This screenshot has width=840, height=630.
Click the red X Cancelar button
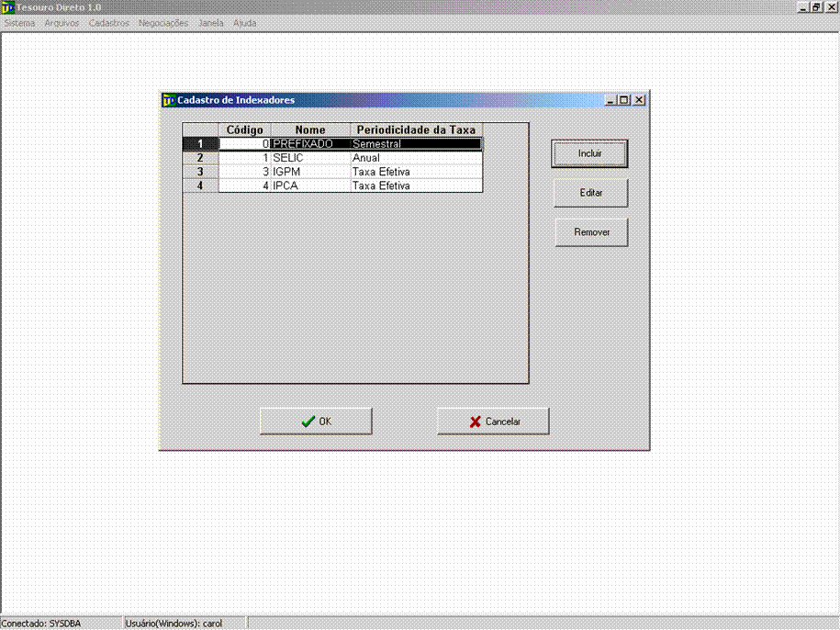click(x=493, y=422)
